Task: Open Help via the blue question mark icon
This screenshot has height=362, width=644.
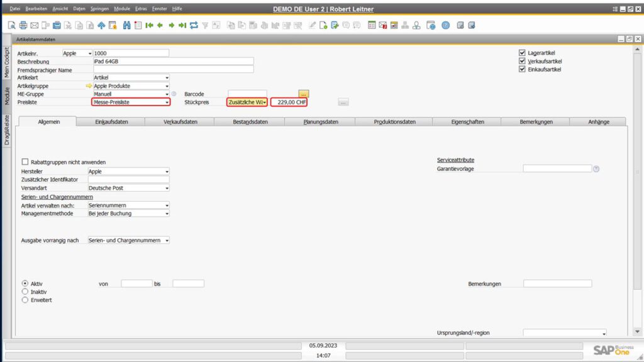Action: 446,25
